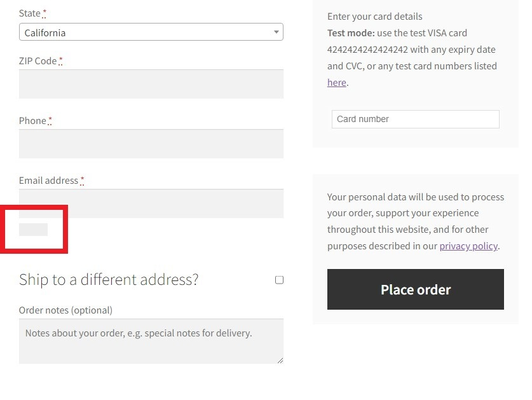The width and height of the screenshot is (532, 400).
Task: Open the State dropdown showing California
Action: pyautogui.click(x=151, y=31)
